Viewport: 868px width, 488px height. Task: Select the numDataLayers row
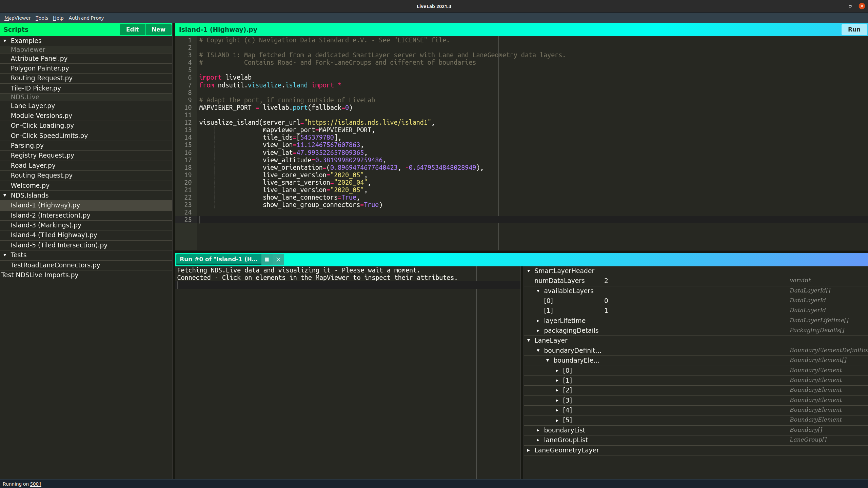point(696,281)
